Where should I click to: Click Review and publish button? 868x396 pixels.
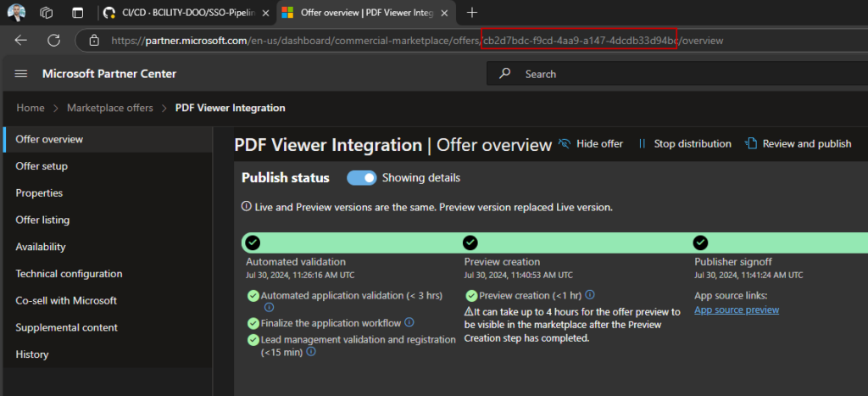pyautogui.click(x=798, y=143)
